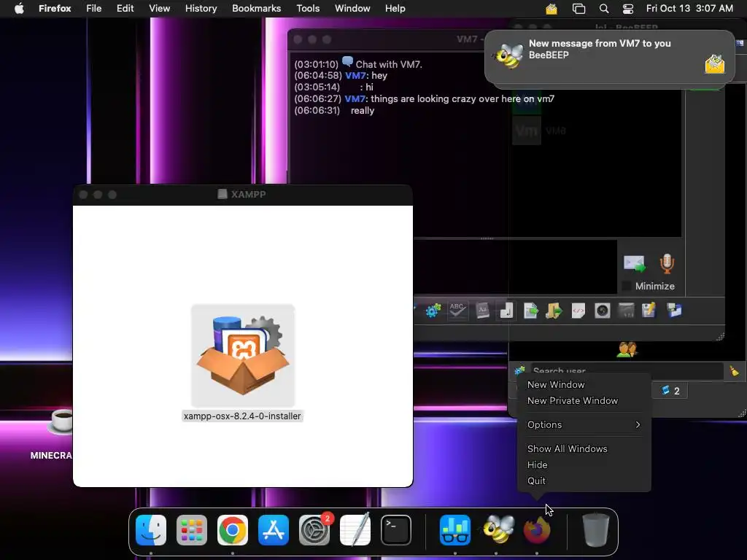Expand the Options submenu arrow
The image size is (747, 560).
638,425
